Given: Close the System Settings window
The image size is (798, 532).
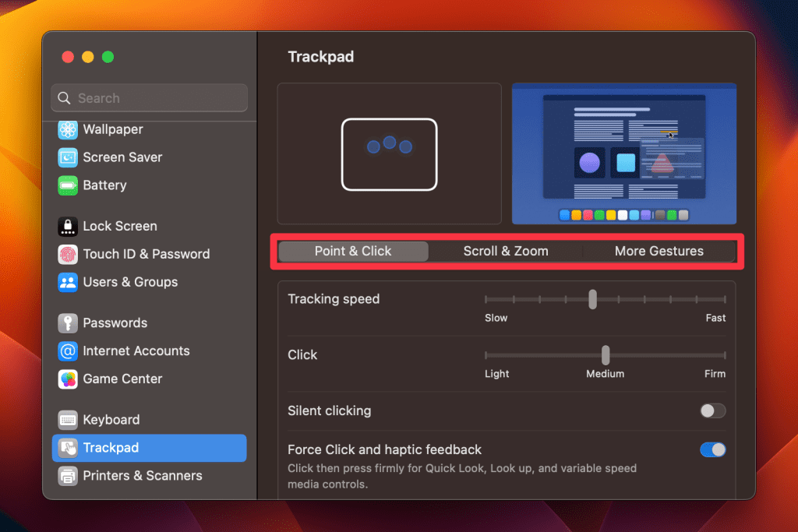Looking at the screenshot, I should point(68,57).
